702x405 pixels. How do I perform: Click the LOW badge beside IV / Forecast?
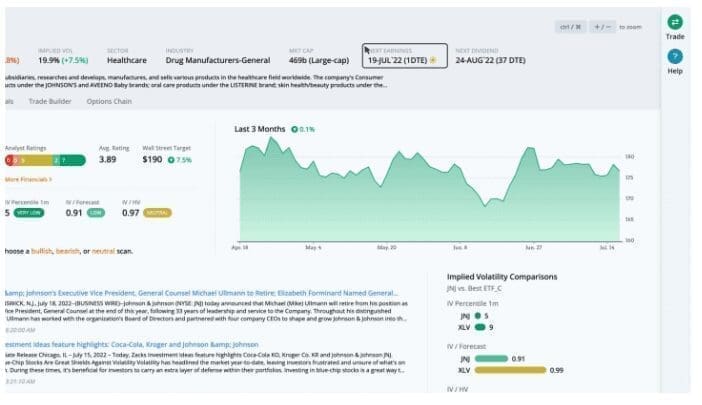click(x=95, y=212)
